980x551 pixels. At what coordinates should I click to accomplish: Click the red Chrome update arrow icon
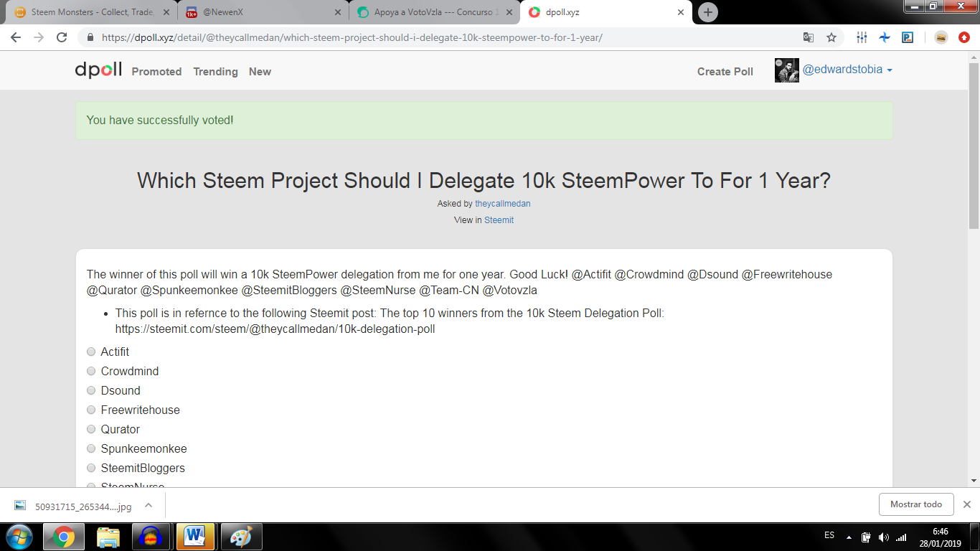[x=964, y=37]
